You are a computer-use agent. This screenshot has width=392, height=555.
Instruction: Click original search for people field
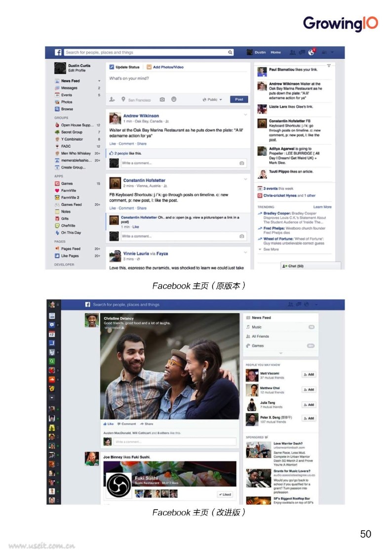[149, 52]
